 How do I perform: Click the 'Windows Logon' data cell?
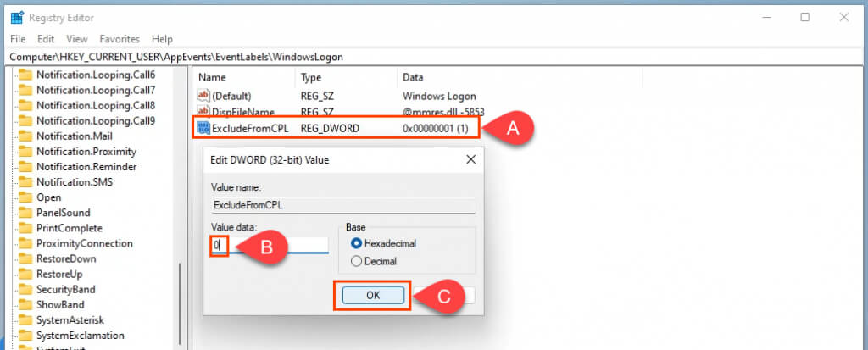439,96
